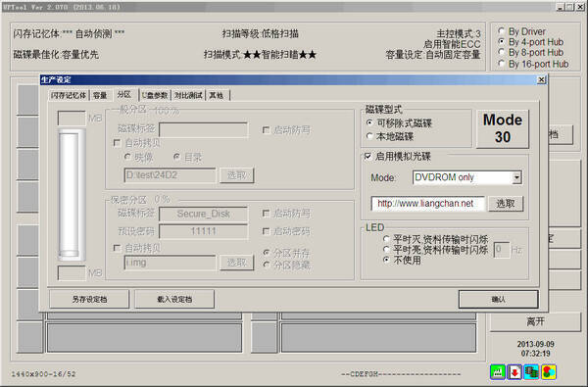Click the 1440x900-16/52 status text
Viewport: 588px width, 387px height.
(43, 374)
